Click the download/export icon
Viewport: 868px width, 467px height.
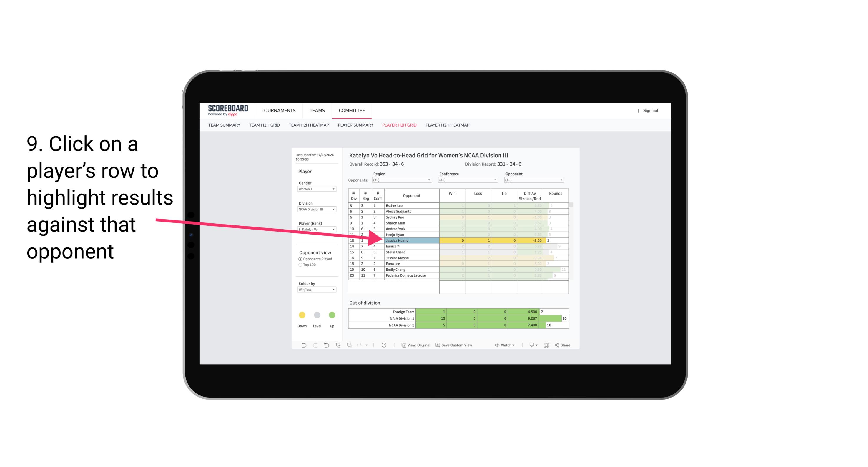532,346
